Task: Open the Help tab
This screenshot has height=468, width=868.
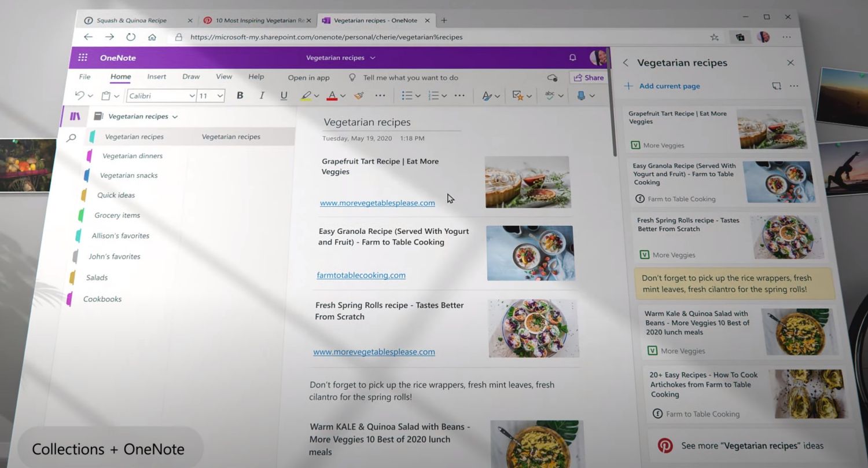Action: [256, 76]
